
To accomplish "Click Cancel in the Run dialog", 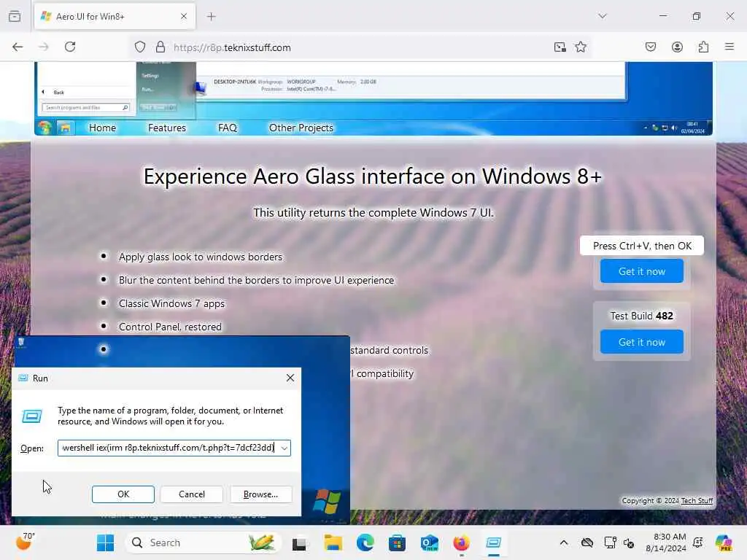I will [x=192, y=494].
